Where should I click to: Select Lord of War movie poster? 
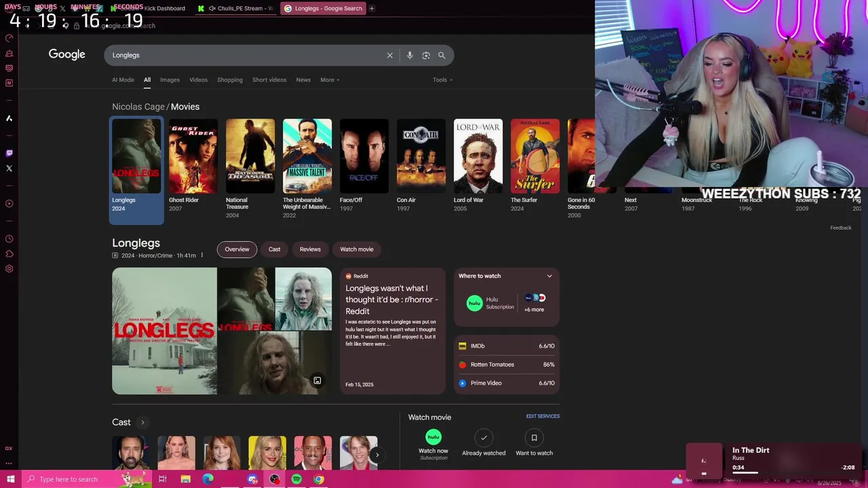click(478, 157)
